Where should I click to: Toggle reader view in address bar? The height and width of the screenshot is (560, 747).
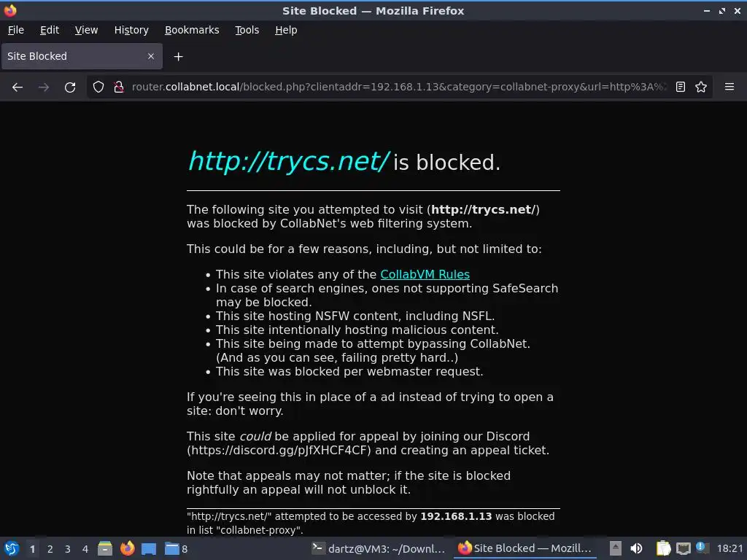pyautogui.click(x=681, y=87)
